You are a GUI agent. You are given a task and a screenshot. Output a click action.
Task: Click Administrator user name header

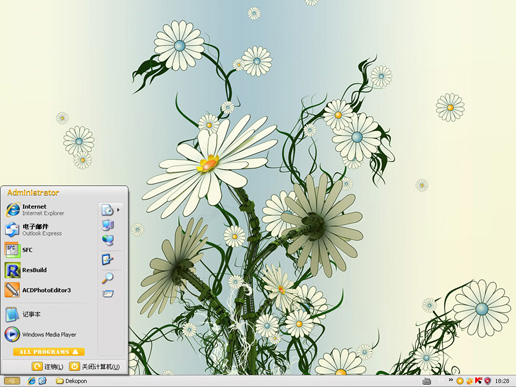click(33, 193)
